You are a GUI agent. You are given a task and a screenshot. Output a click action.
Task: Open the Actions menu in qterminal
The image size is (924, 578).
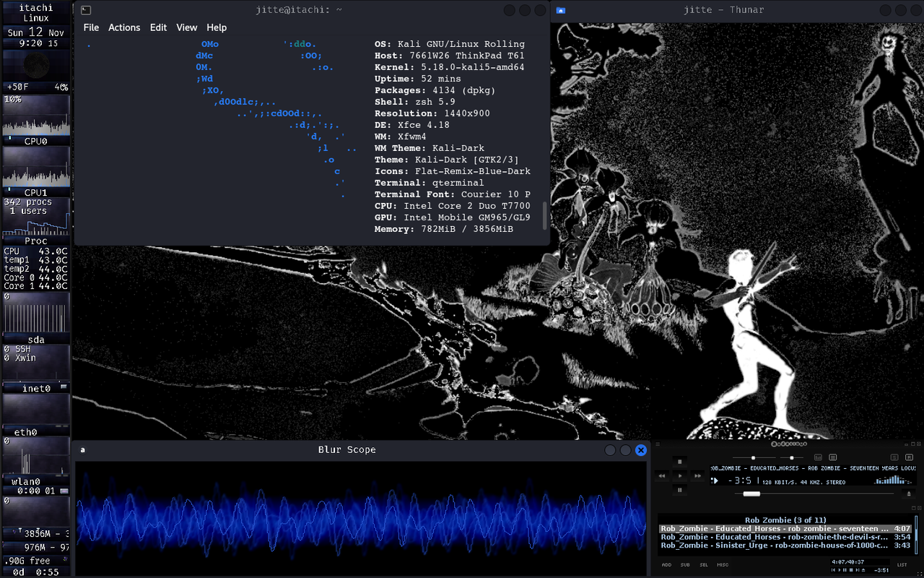click(x=124, y=27)
